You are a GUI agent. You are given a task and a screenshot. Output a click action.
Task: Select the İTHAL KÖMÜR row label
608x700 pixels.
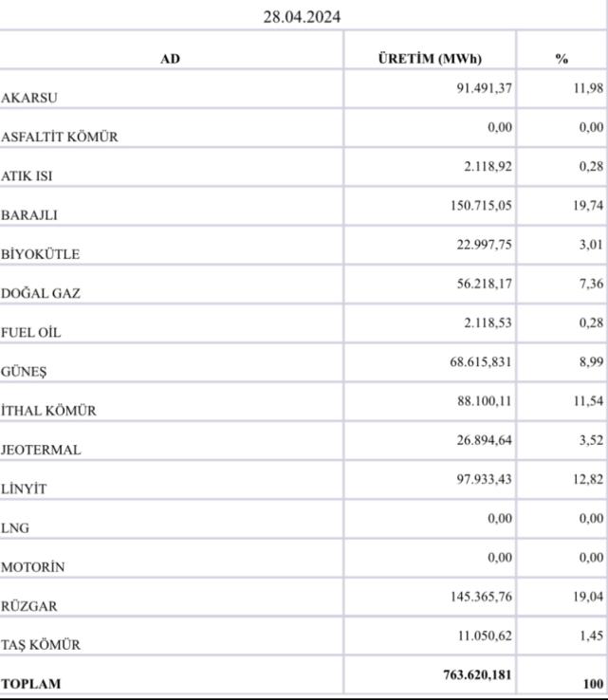(x=48, y=411)
